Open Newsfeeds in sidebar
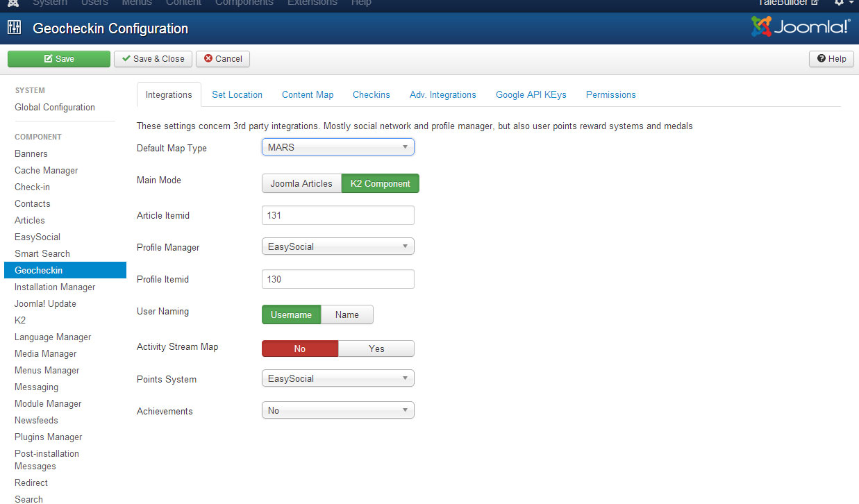Viewport: 859px width, 504px height. [36, 421]
